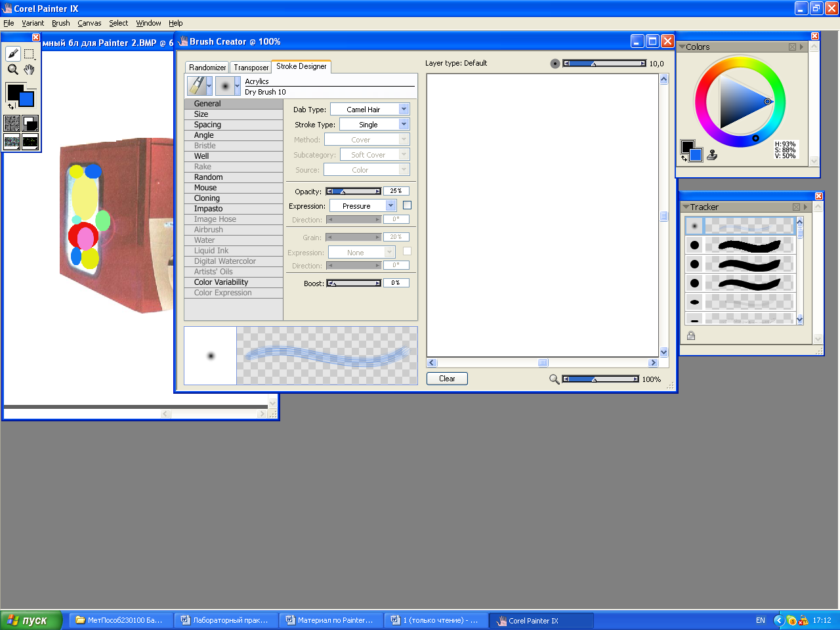Viewport: 840px width, 630px height.
Task: Open the Subcategory dropdown showing Soft Cover
Action: click(375, 154)
